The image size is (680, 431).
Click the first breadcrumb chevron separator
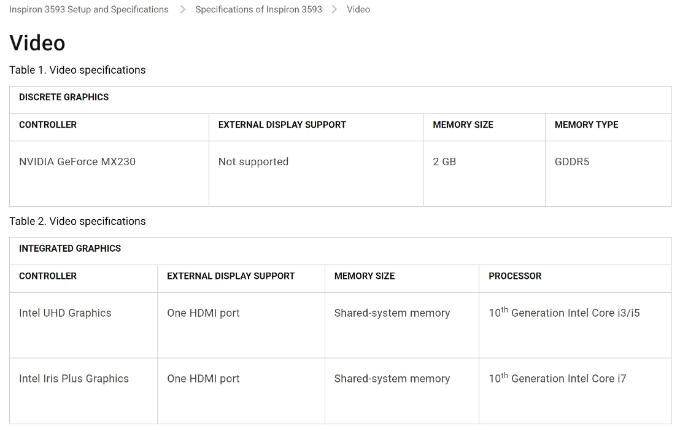point(182,9)
